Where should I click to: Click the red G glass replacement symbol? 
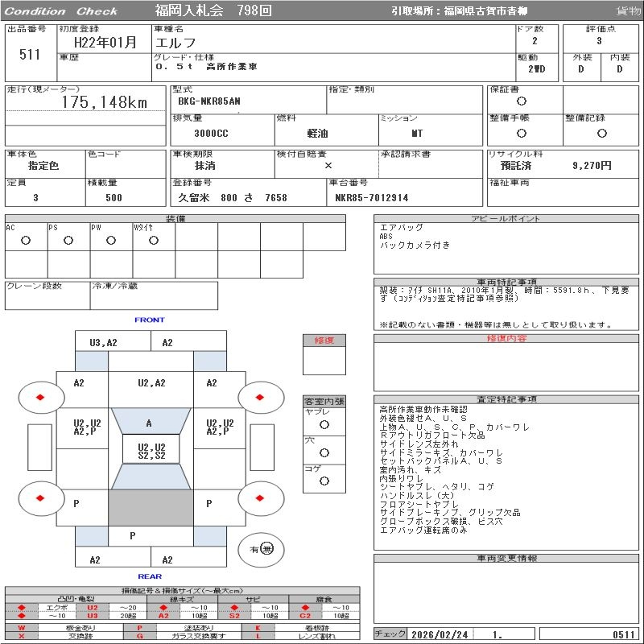tap(139, 636)
